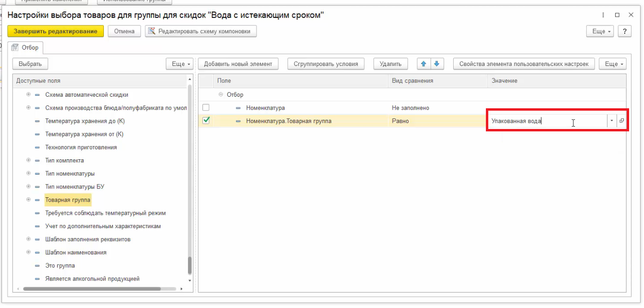Click the move down arrow icon

pos(436,64)
